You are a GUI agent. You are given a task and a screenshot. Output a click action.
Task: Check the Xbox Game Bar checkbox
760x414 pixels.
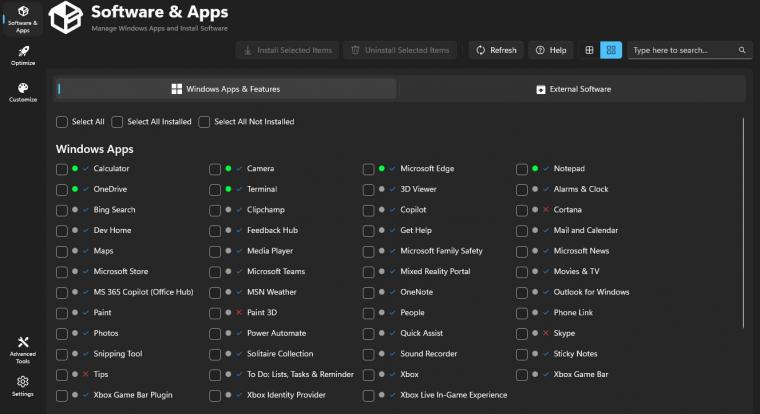pos(522,375)
